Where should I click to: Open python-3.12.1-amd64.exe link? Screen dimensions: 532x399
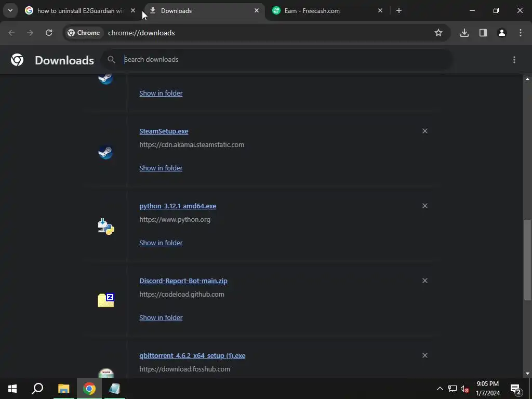(x=178, y=206)
